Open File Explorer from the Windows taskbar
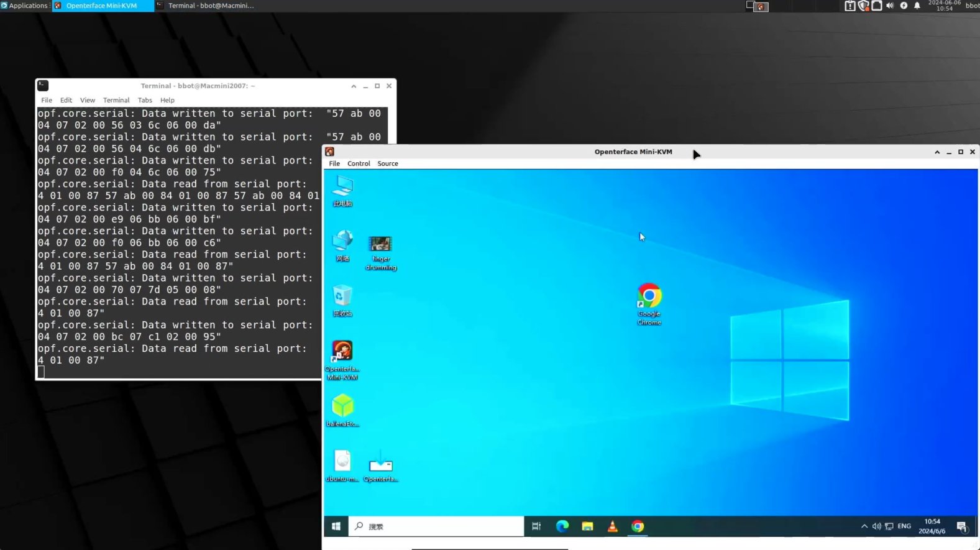 (x=587, y=526)
